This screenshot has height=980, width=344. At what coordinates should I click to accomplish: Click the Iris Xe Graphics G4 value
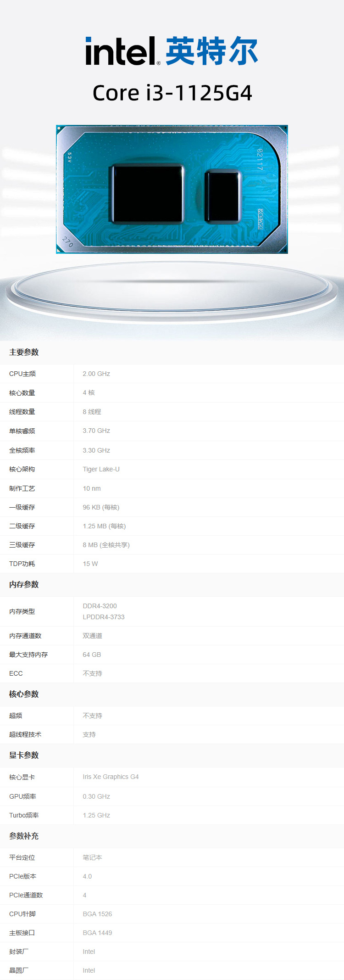pos(111,777)
